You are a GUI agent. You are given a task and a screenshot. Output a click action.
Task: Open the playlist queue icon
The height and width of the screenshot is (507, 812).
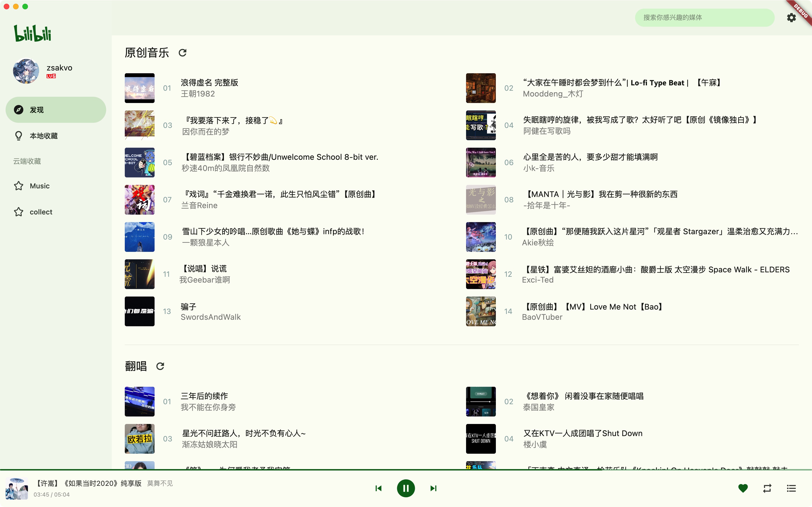(x=791, y=488)
